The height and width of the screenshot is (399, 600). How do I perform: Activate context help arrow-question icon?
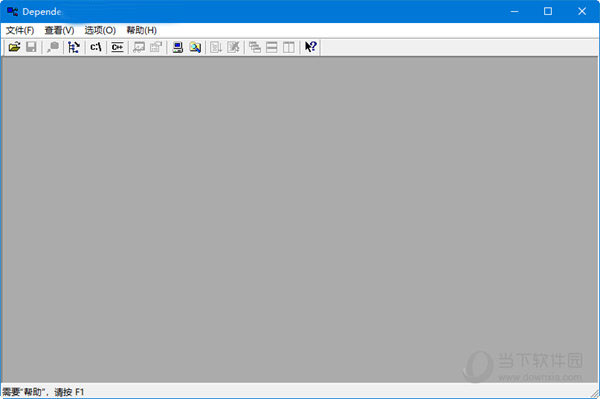(310, 47)
